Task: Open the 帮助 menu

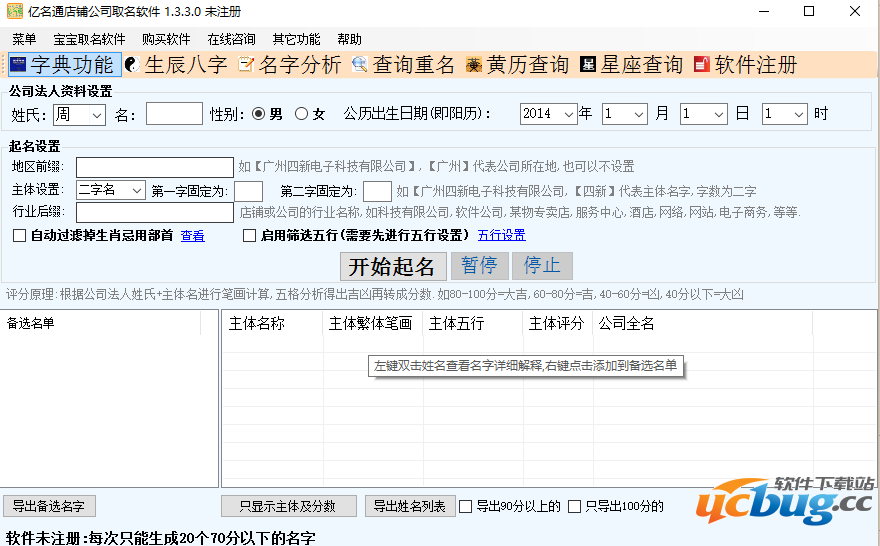Action: pyautogui.click(x=349, y=39)
